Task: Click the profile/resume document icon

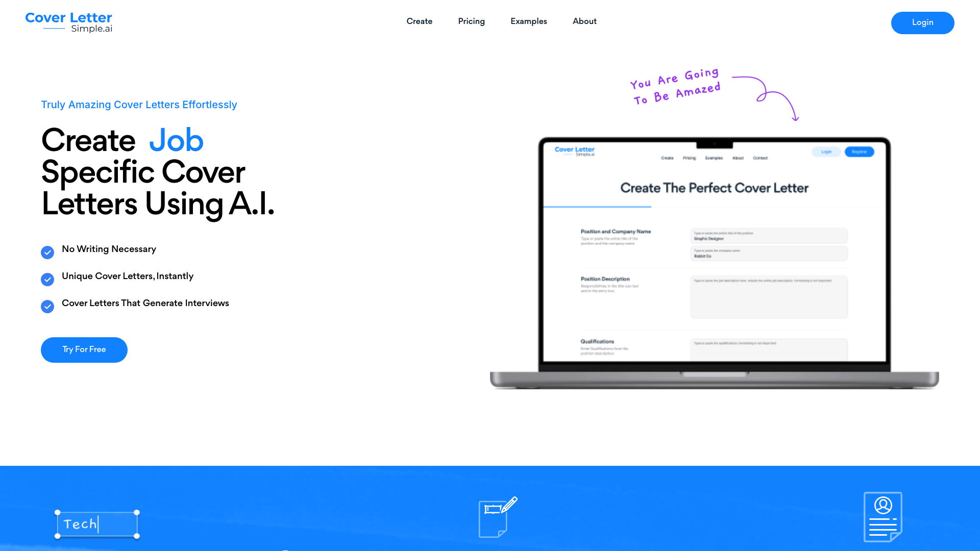Action: [883, 517]
